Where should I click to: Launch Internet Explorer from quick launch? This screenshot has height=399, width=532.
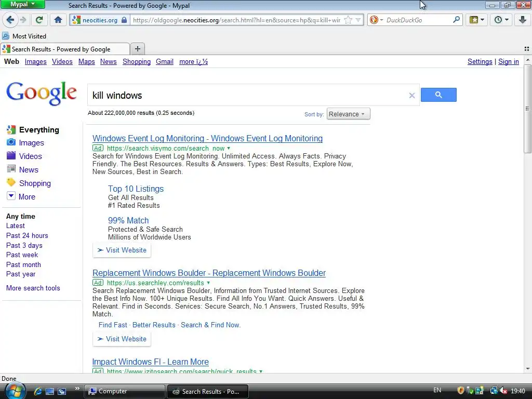coord(37,391)
